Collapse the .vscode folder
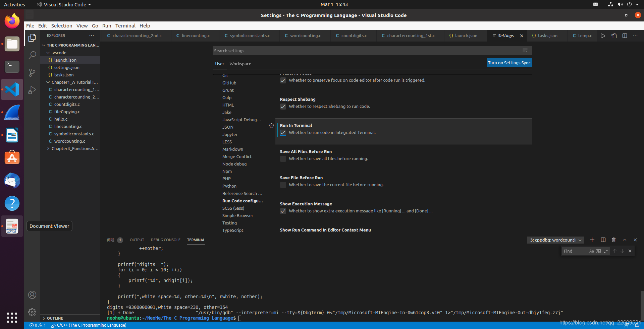 point(48,53)
